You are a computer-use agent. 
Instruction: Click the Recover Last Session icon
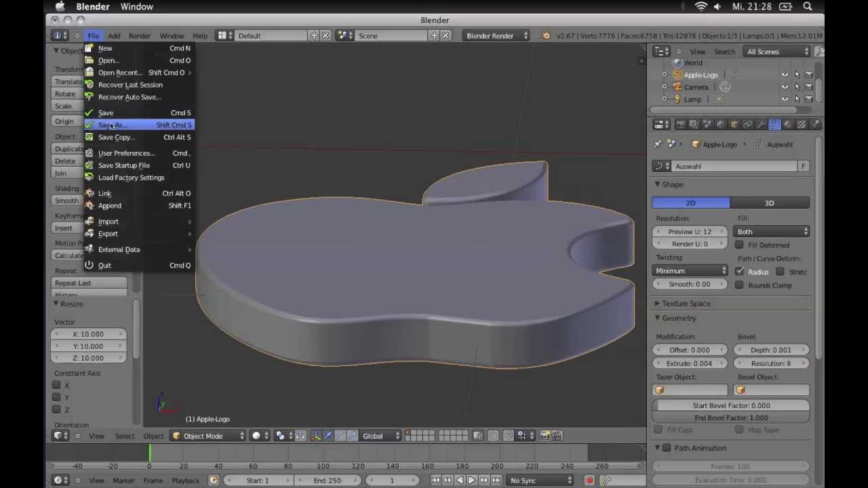click(90, 85)
